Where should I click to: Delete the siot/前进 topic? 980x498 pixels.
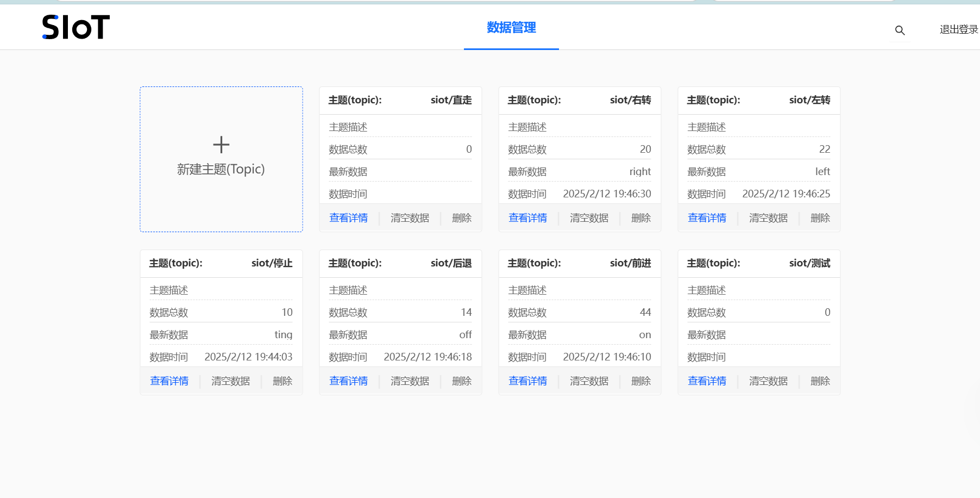coord(640,381)
